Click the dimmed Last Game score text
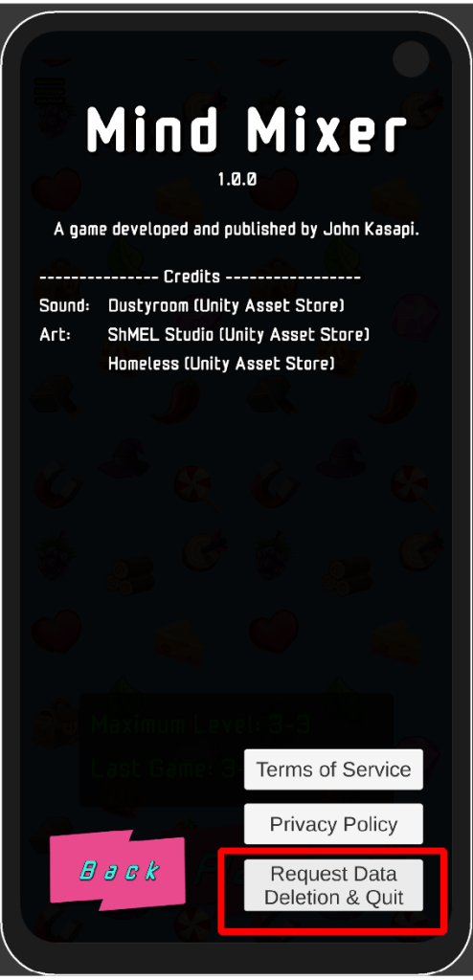The height and width of the screenshot is (980, 473). click(163, 768)
